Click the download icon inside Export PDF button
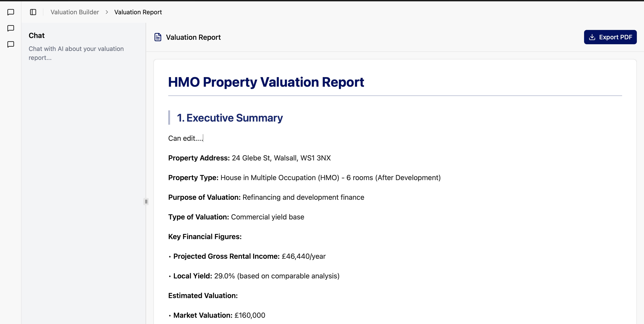 point(592,37)
